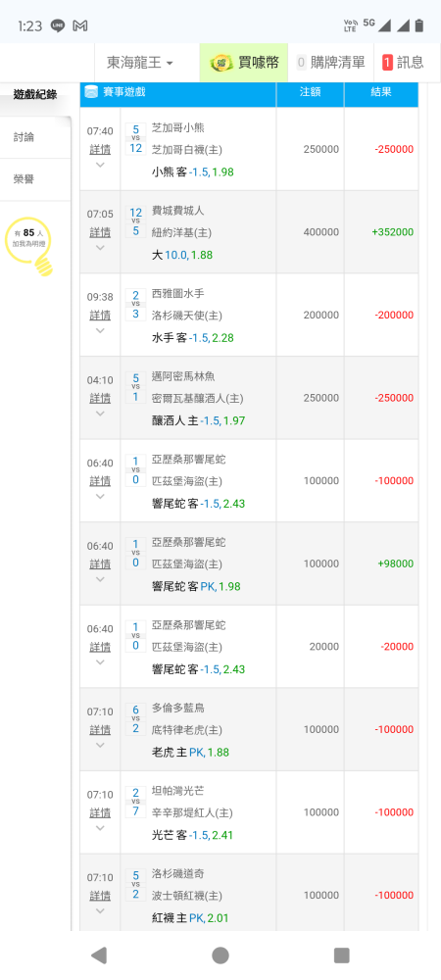Tap the Gmail notification icon in status bar
441x980 pixels.
[x=80, y=25]
